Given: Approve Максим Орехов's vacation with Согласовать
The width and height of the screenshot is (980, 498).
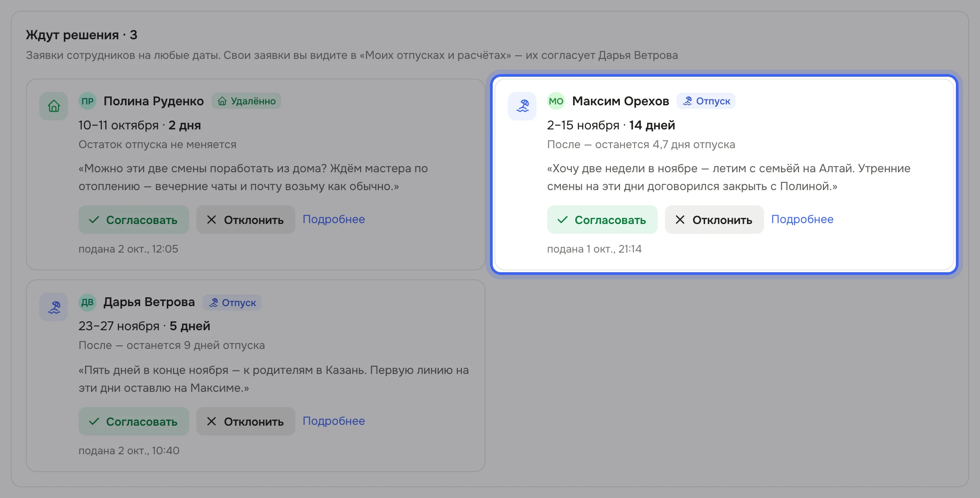Looking at the screenshot, I should point(602,220).
